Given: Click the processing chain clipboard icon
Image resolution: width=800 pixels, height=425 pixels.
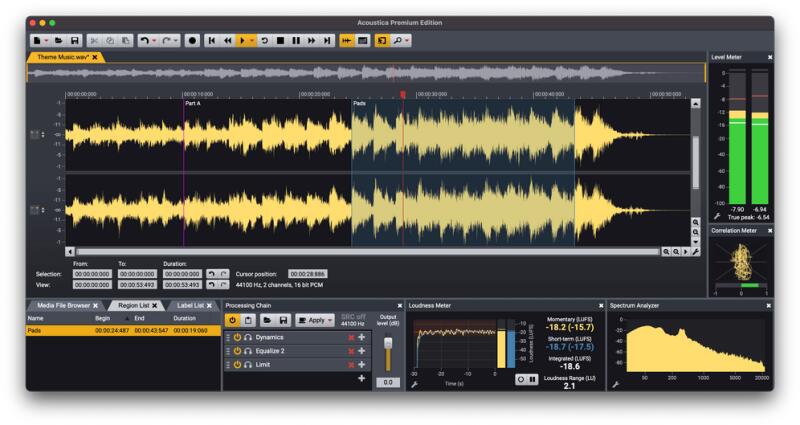Looking at the screenshot, I should [248, 320].
